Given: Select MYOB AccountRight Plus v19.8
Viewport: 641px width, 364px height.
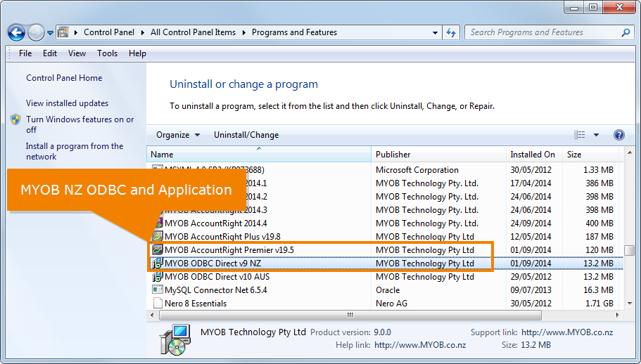Looking at the screenshot, I should coord(385,237).
